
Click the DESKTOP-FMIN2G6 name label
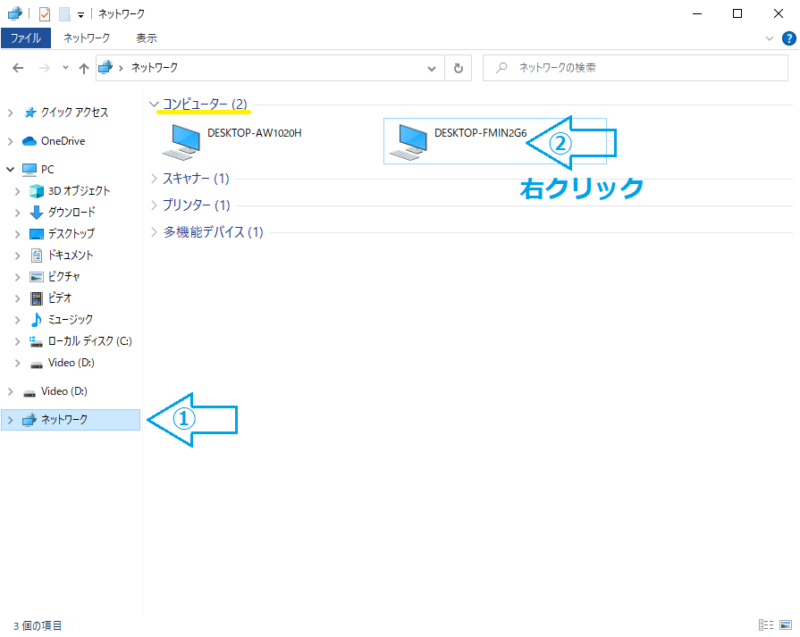pos(481,133)
